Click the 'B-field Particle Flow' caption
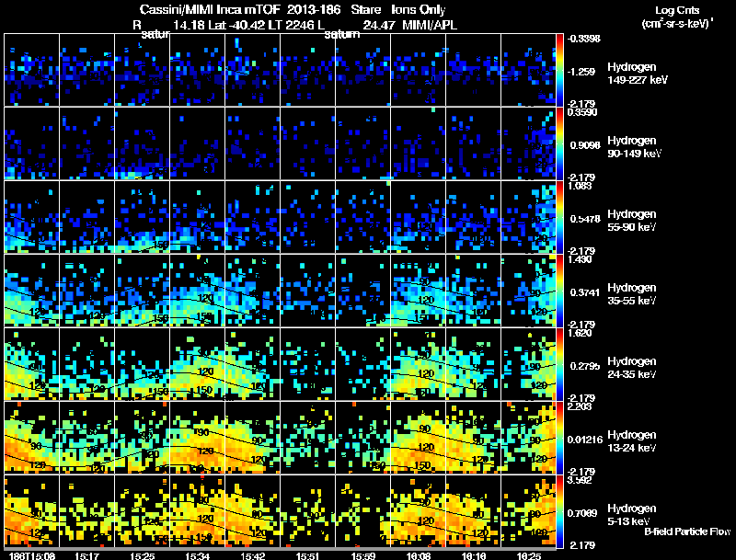The image size is (736, 560). click(x=687, y=531)
